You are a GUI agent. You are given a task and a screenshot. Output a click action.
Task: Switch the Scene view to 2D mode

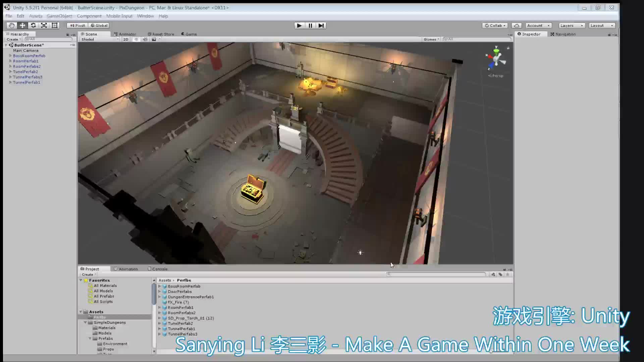[125, 39]
